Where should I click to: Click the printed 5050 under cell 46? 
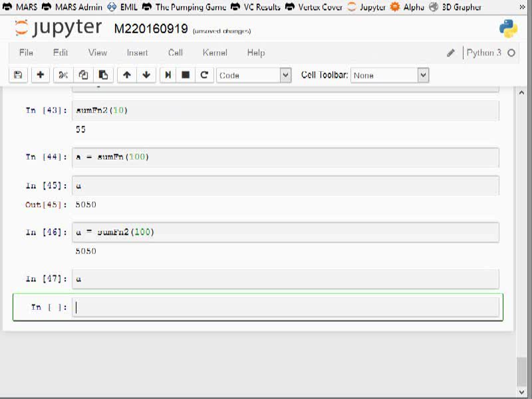point(86,251)
